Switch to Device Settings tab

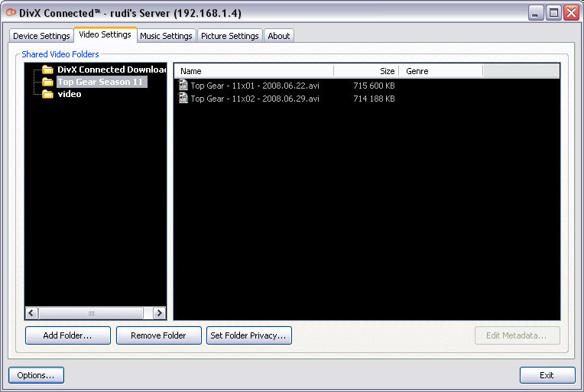41,36
